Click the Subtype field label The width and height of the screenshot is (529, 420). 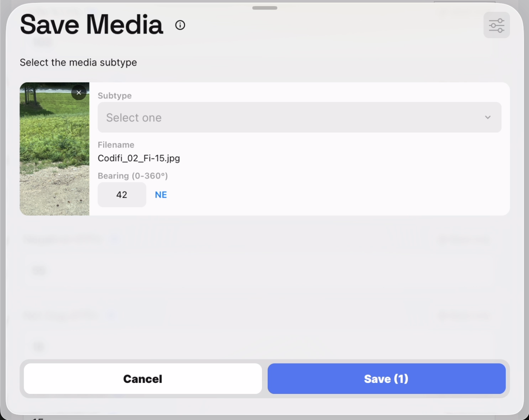(115, 96)
